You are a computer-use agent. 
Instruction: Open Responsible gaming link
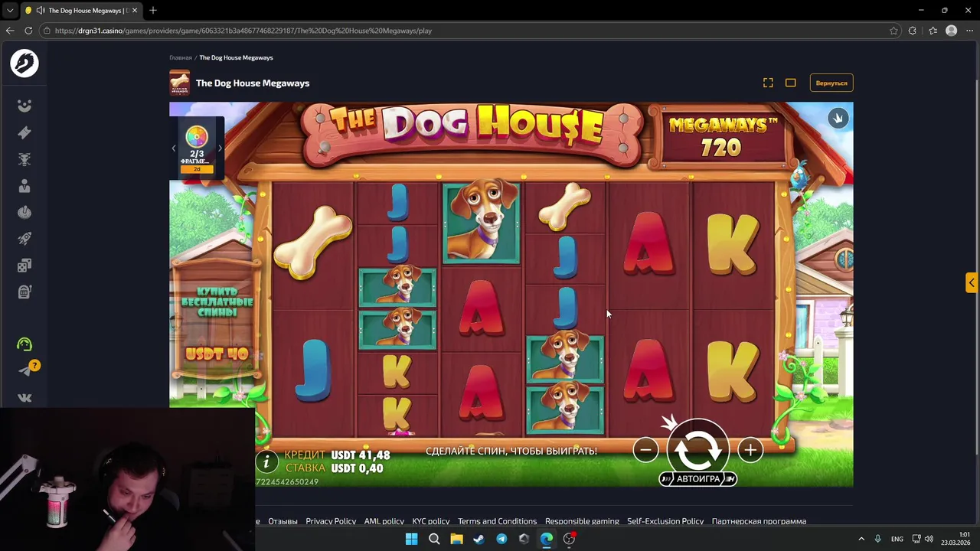point(582,521)
